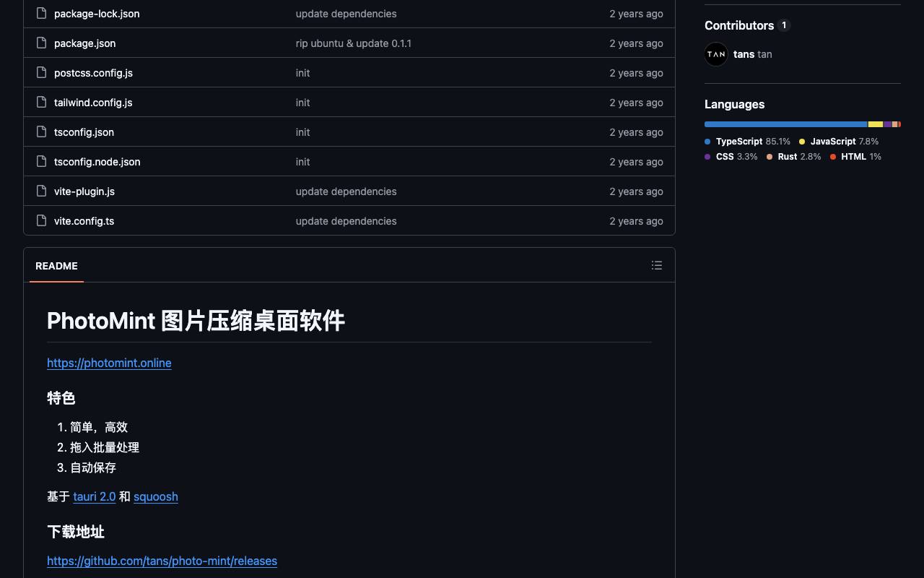Screen dimensions: 924x578
Task: Click "2 years ago" for package.json
Action: click(636, 43)
